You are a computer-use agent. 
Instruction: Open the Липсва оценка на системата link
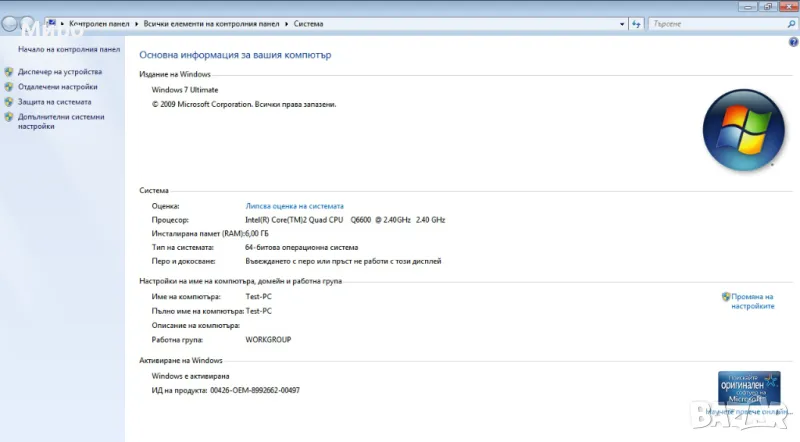[x=294, y=206]
